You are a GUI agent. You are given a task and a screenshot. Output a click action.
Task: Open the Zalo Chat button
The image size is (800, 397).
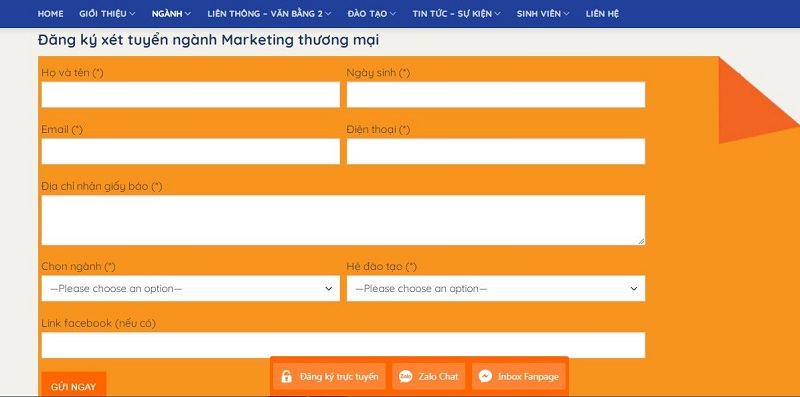point(429,377)
